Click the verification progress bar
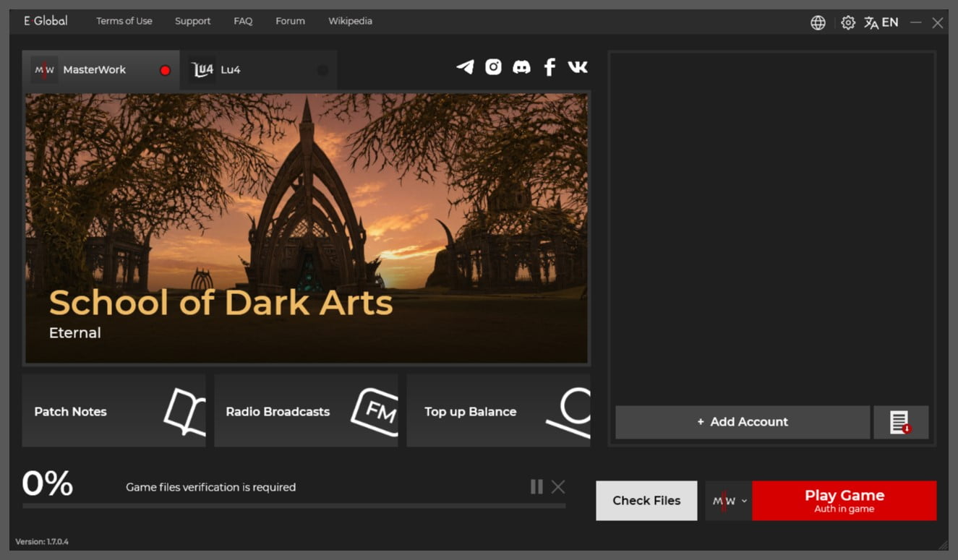Image resolution: width=958 pixels, height=560 pixels. point(294,506)
